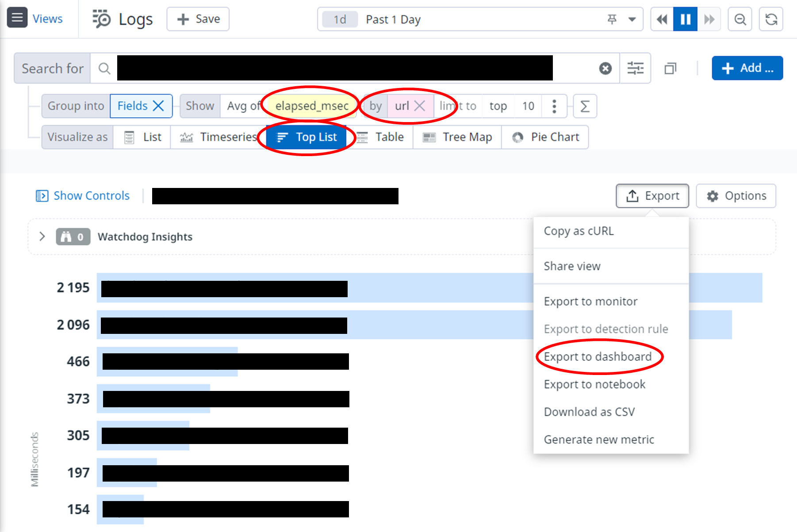Choose Copy as cURL
Image resolution: width=797 pixels, height=532 pixels.
611,231
